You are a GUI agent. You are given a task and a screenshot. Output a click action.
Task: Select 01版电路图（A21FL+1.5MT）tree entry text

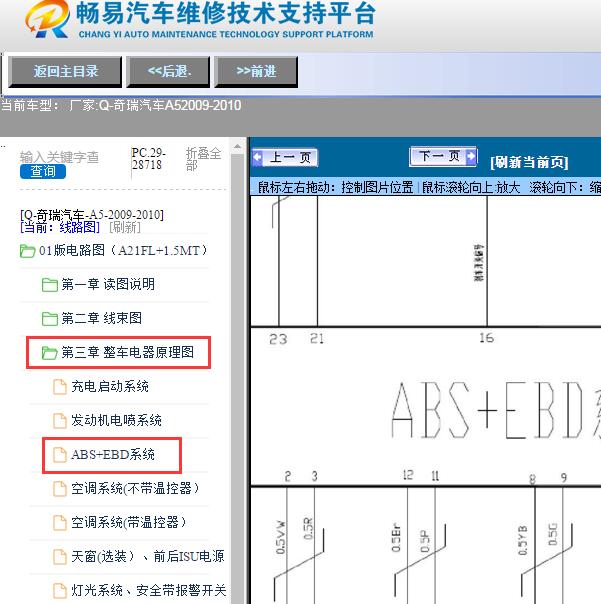coord(123,251)
